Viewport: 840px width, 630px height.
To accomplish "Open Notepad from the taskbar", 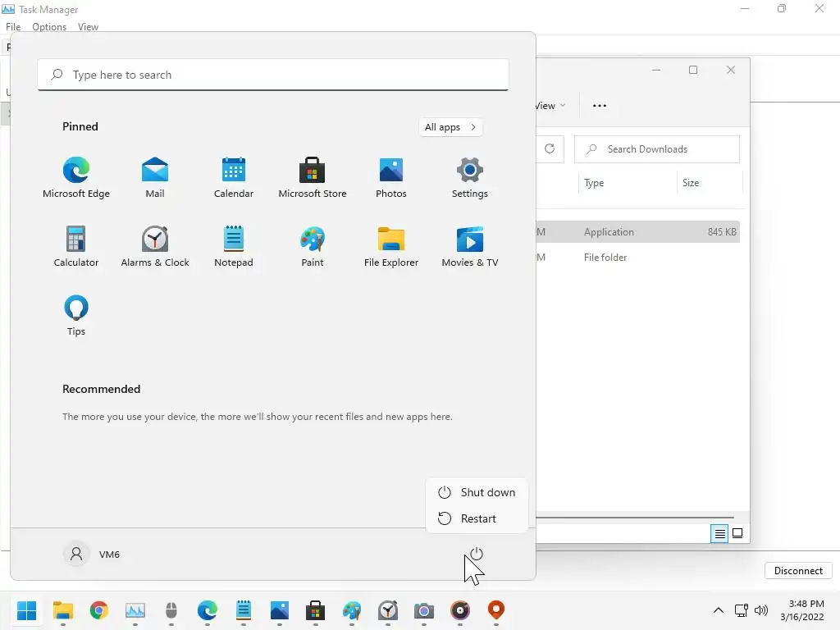I will pos(243,610).
